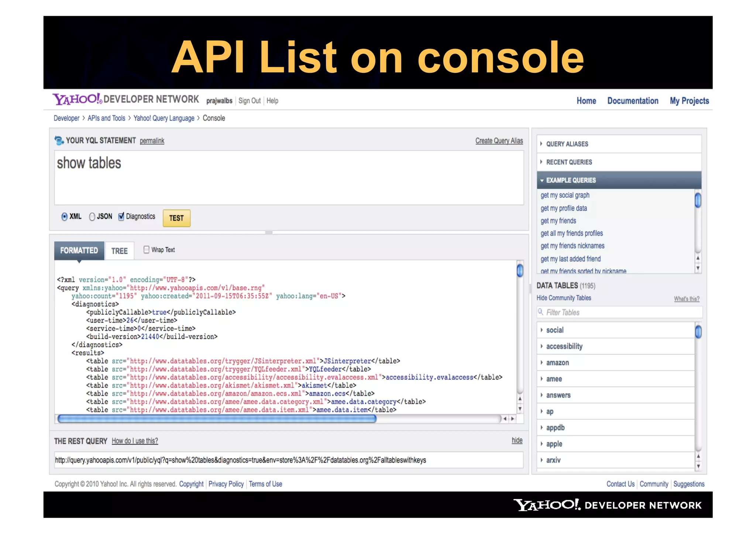Run the 'get my profile data' example
Image resolution: width=756 pixels, height=534 pixels.
pyautogui.click(x=564, y=208)
